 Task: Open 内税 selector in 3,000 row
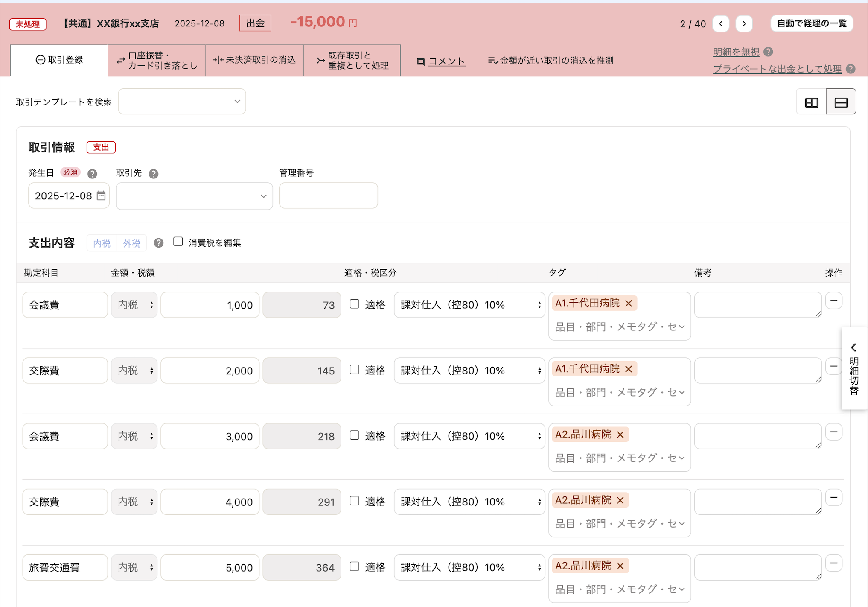click(x=134, y=436)
